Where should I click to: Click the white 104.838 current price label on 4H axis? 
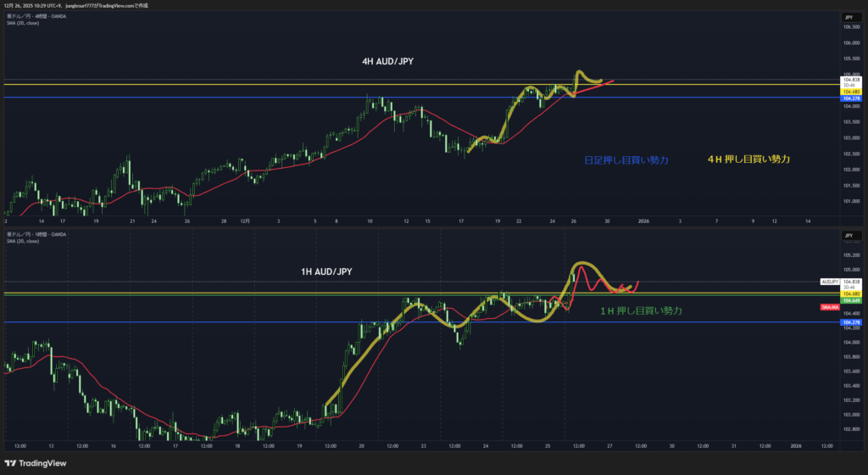[x=851, y=80]
